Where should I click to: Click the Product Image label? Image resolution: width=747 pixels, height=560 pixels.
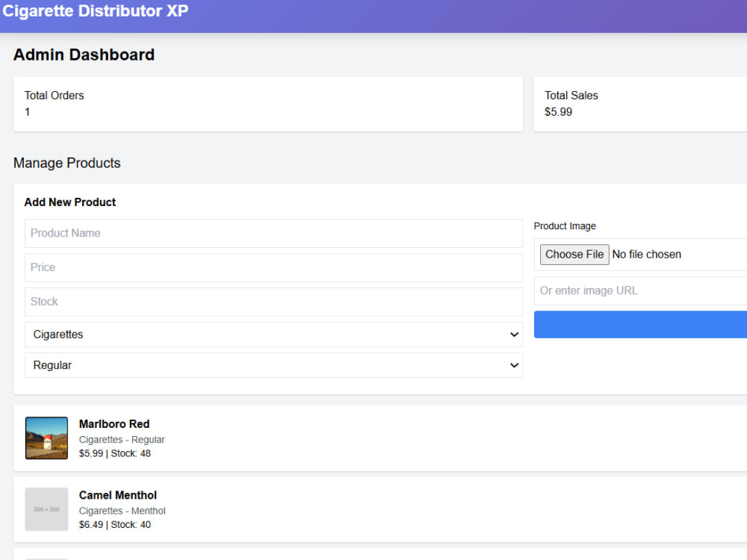click(x=565, y=226)
